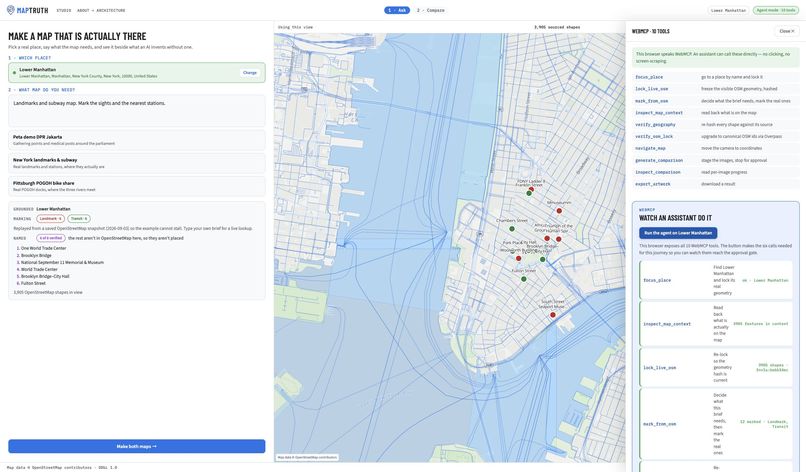Click 'Brooklyn Bridge–City Hall' list entry
Image resolution: width=806 pixels, height=472 pixels.
tap(45, 276)
